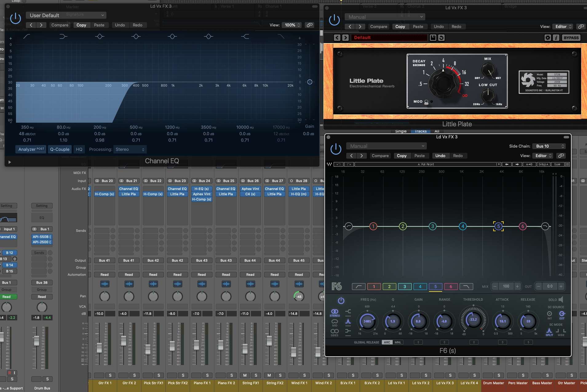The image size is (587, 392).
Task: Select band 1 node on F6 graph
Action: coord(373,226)
